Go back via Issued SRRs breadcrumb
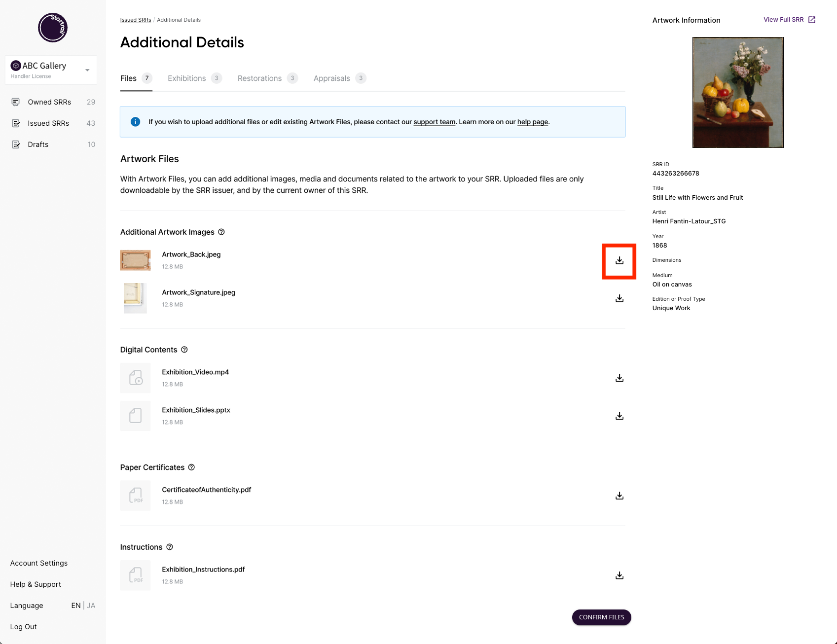Screen dimensions: 837x644 pos(136,20)
